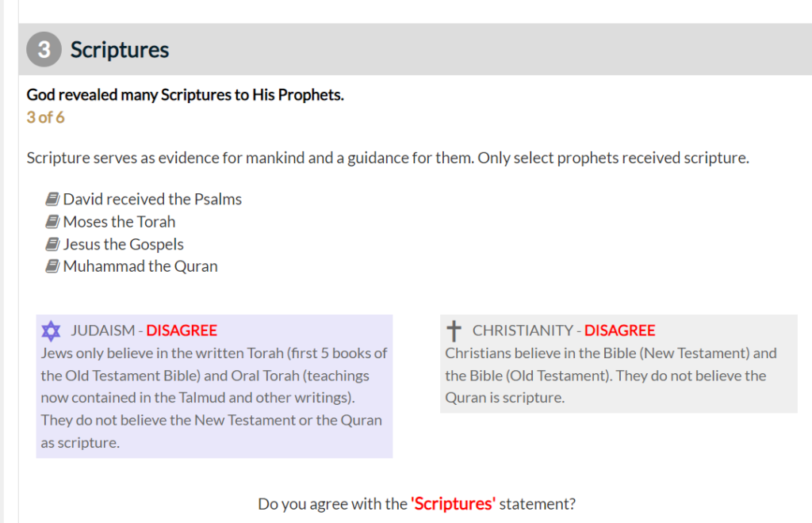Click the '3 of 6' progress indicator
This screenshot has width=812, height=523.
pyautogui.click(x=45, y=117)
